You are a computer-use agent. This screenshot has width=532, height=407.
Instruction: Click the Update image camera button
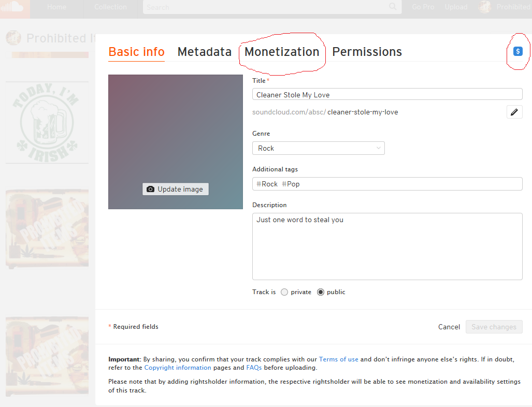[176, 189]
